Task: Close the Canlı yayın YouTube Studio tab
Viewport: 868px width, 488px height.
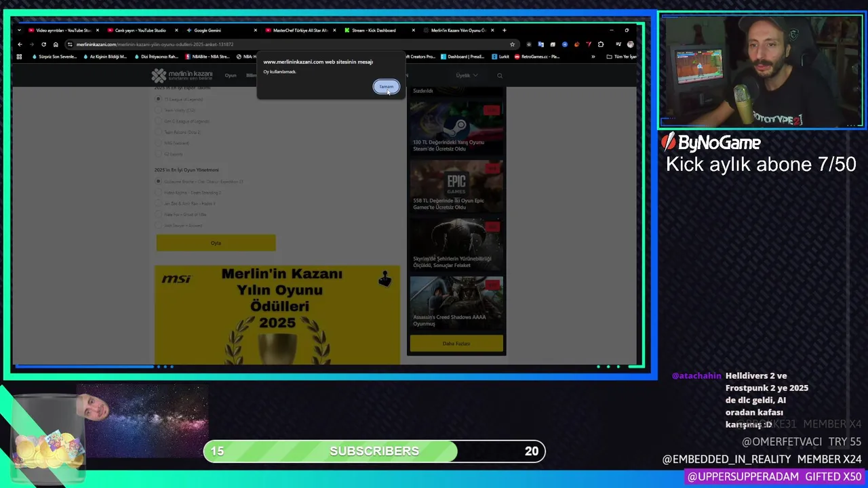Action: click(x=176, y=30)
